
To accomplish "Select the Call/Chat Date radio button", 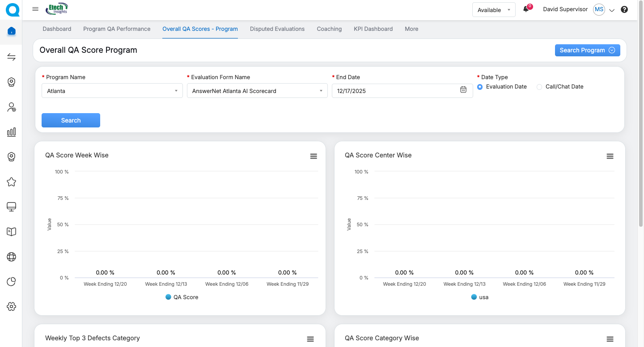I will tap(539, 87).
